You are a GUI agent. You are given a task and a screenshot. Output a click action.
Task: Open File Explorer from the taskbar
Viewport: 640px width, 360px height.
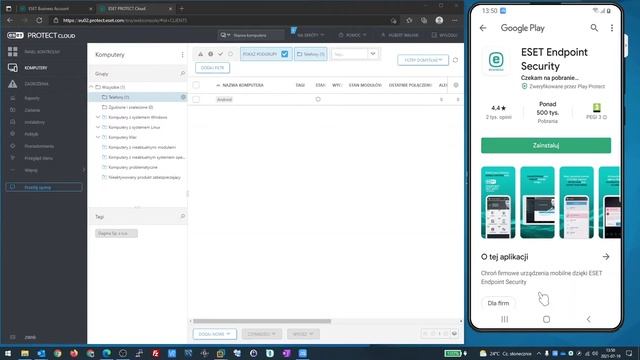(25, 353)
